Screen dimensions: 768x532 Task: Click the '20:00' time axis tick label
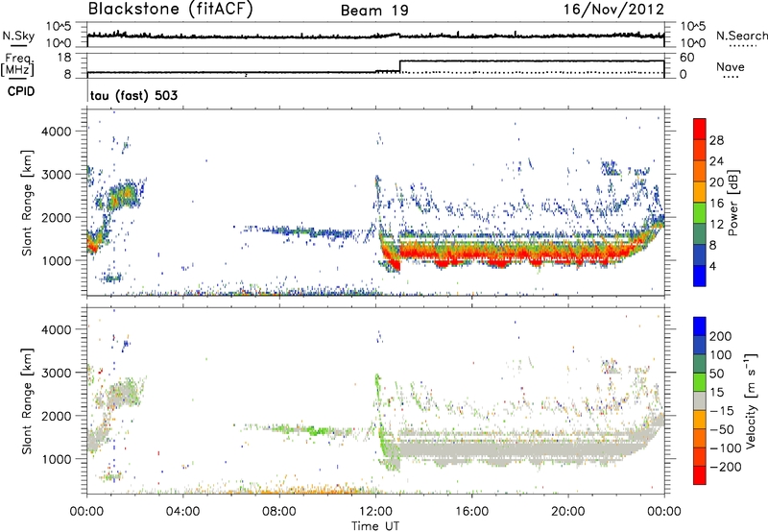[567, 512]
